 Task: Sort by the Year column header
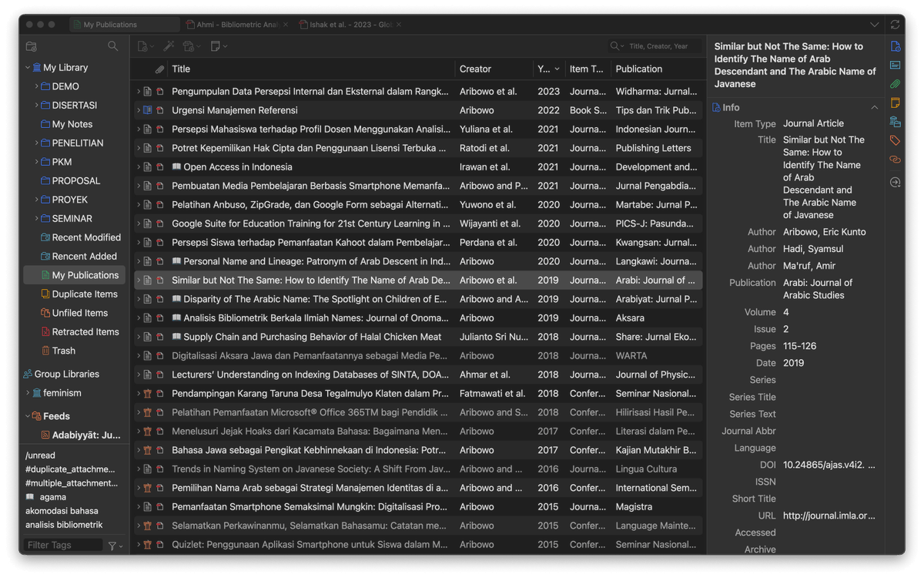[x=548, y=69]
